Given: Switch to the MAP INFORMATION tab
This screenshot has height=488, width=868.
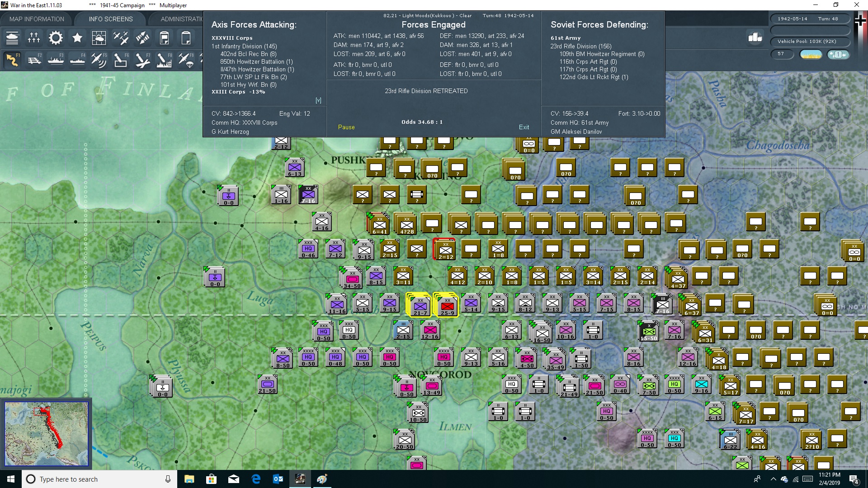Looking at the screenshot, I should click(36, 19).
